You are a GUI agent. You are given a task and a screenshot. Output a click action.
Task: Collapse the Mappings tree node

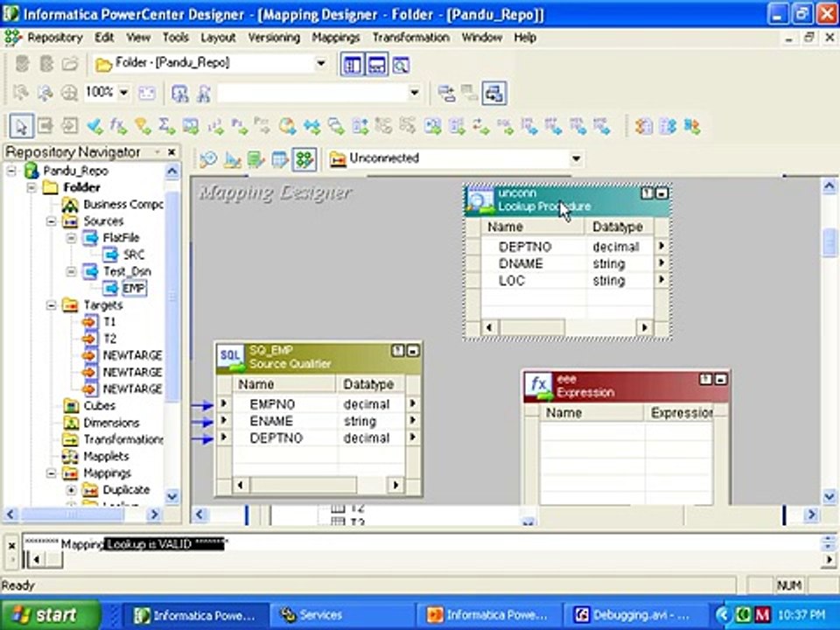click(x=52, y=473)
